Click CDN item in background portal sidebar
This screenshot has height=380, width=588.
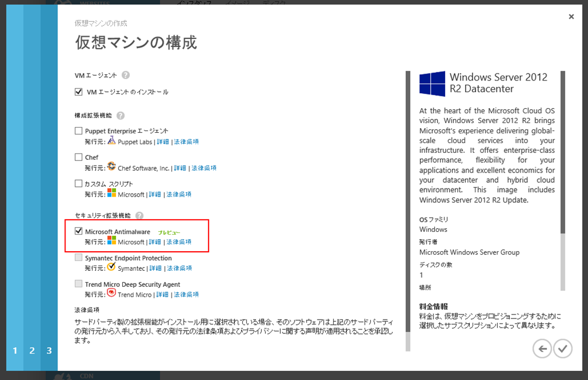tap(87, 376)
